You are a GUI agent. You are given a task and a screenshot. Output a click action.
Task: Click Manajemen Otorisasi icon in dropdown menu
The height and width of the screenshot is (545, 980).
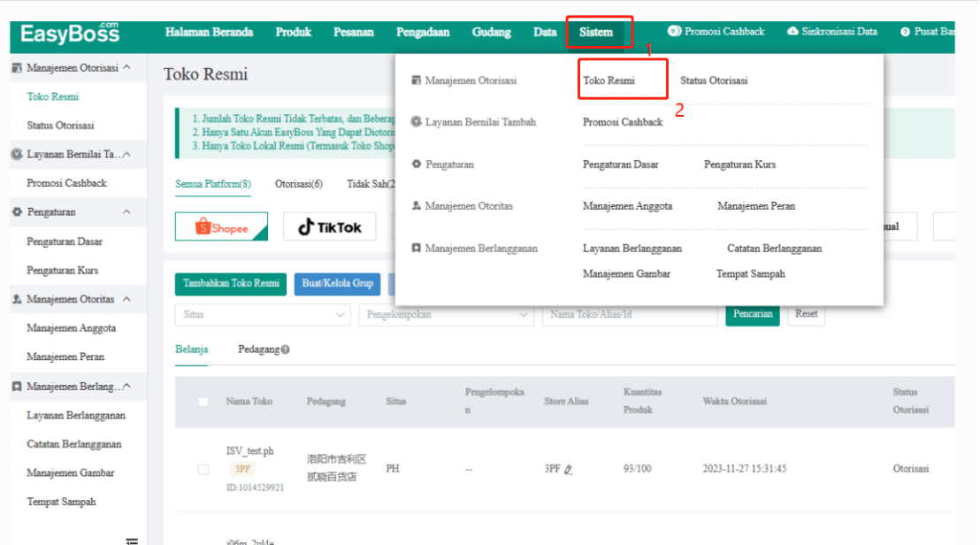click(417, 80)
